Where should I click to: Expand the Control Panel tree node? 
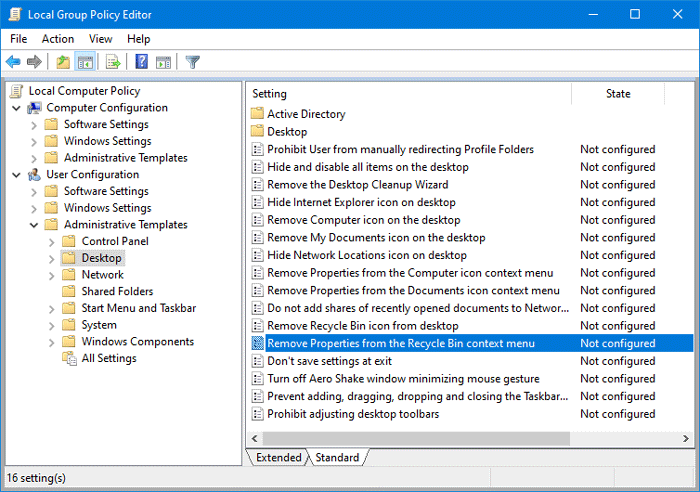51,242
